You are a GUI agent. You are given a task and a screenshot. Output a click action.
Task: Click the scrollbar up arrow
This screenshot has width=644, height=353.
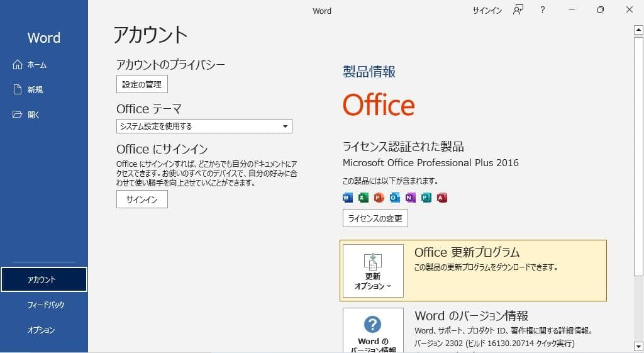pos(638,30)
